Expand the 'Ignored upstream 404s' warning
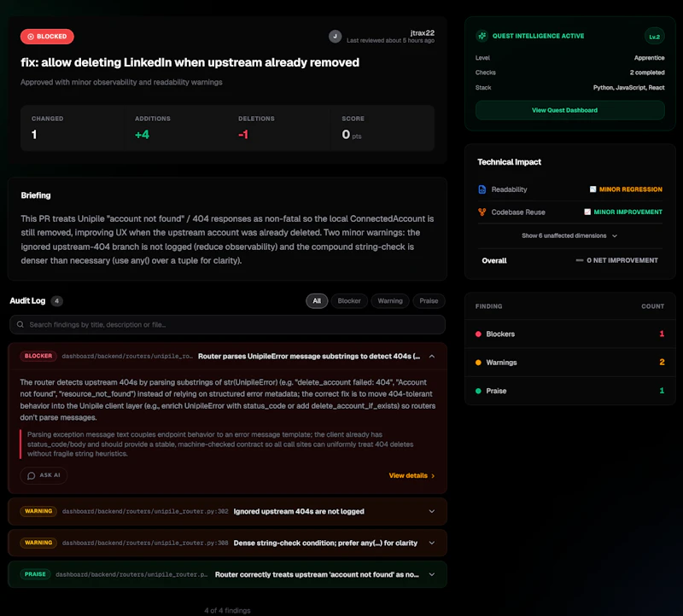The width and height of the screenshot is (683, 616). click(432, 512)
